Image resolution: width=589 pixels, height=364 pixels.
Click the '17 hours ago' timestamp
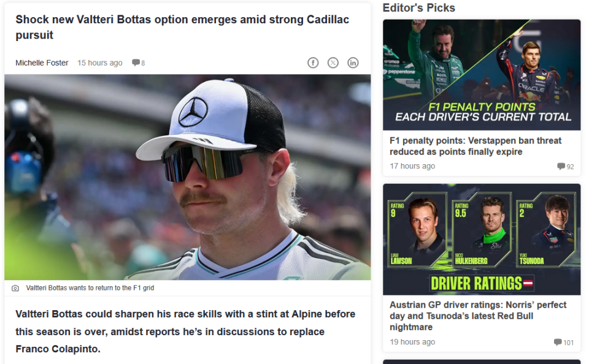412,166
